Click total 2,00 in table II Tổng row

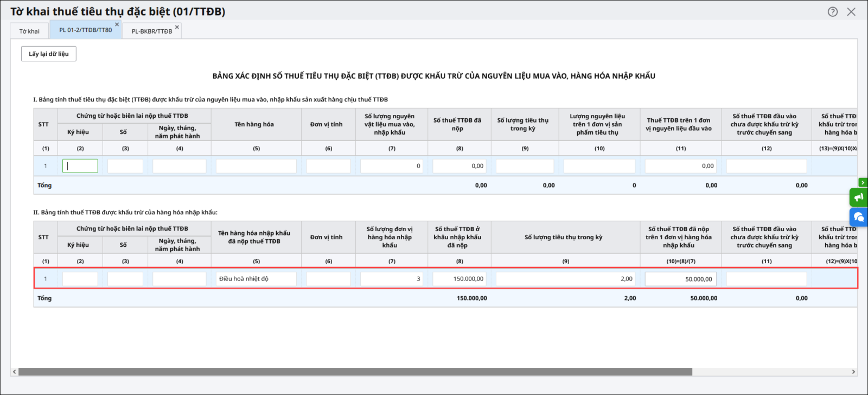coord(630,298)
